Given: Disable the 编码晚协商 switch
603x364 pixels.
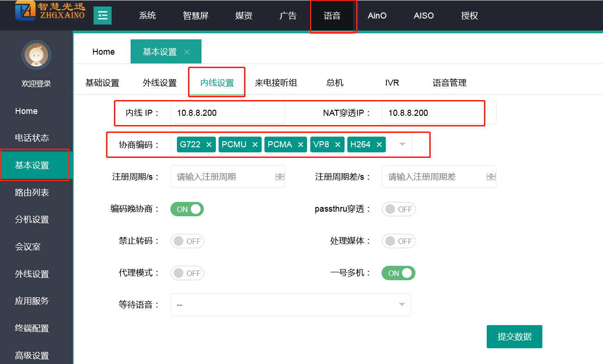Looking at the screenshot, I should 187,209.
